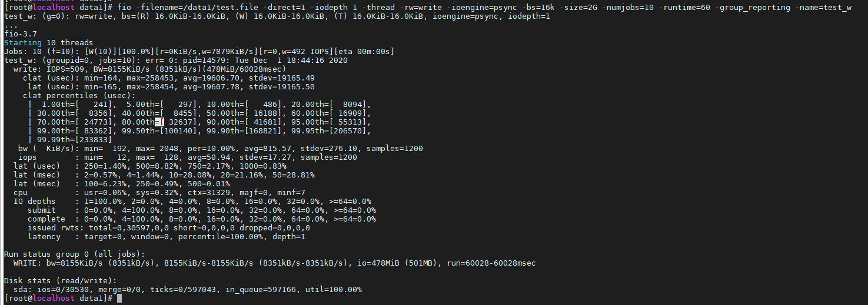
Task: Click the 'clat percentiles (usec):' heading
Action: click(x=79, y=95)
